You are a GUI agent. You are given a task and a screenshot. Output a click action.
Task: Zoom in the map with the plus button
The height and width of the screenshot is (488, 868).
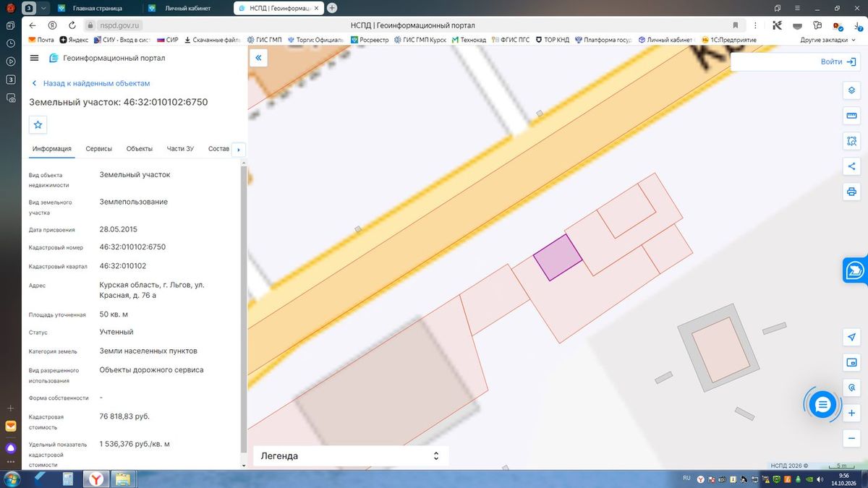(x=851, y=414)
